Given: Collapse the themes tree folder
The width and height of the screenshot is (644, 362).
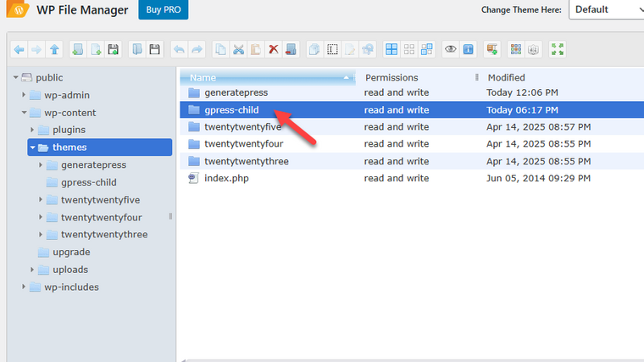Looking at the screenshot, I should coord(32,148).
